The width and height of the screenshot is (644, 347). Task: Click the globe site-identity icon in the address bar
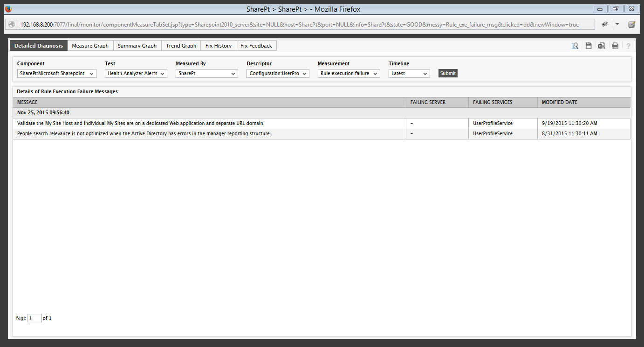[12, 24]
